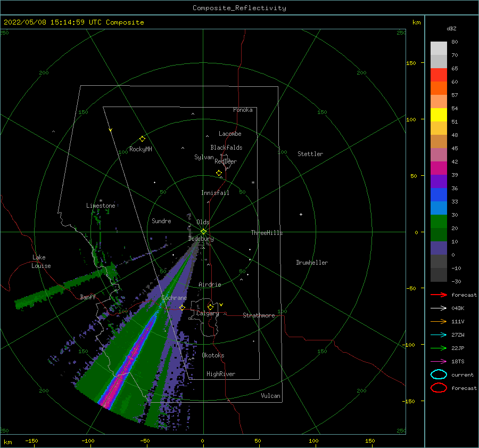Click the HighRiver label

221,374
